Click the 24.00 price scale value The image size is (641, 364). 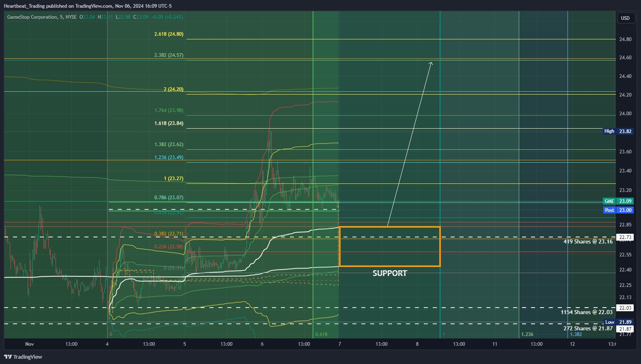pyautogui.click(x=625, y=114)
